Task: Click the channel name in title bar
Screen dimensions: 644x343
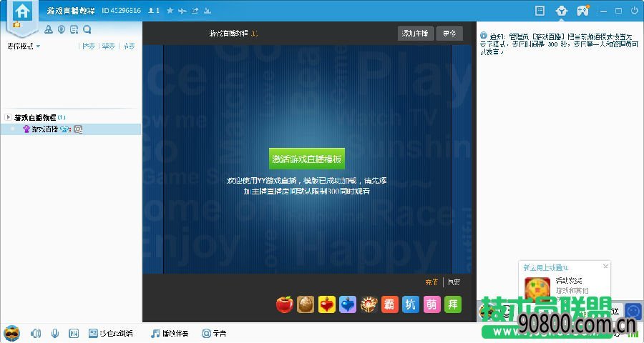Action: click(x=71, y=11)
